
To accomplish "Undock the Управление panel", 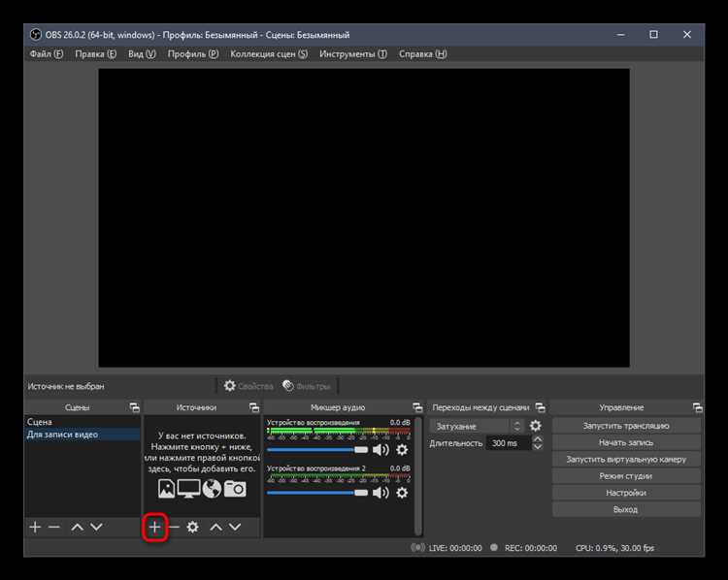I will coord(697,407).
